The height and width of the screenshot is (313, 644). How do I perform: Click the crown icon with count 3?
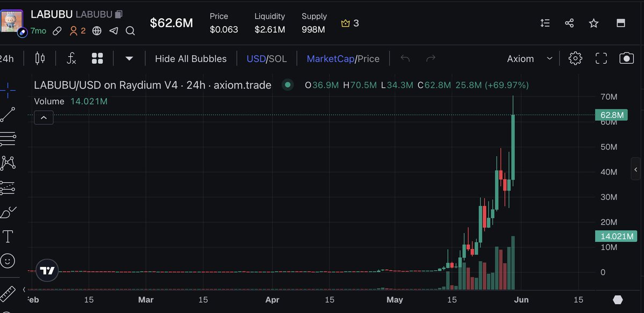[x=350, y=23]
